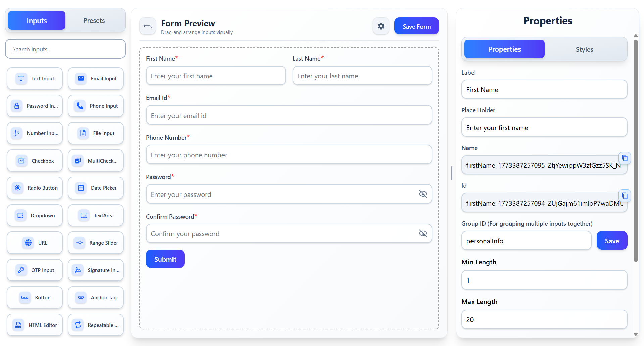Add an OTP Input element
This screenshot has width=644, height=346.
pos(35,270)
